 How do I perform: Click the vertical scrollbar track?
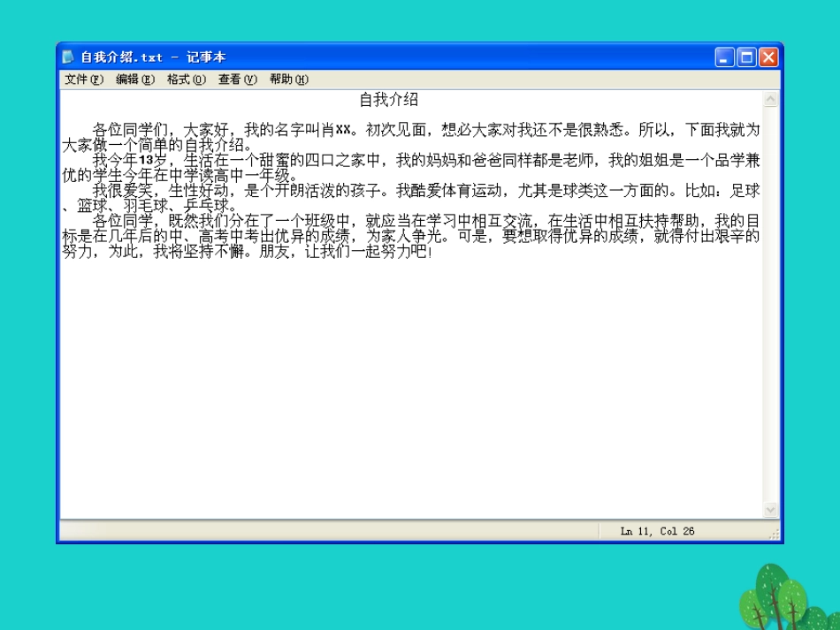pyautogui.click(x=770, y=304)
